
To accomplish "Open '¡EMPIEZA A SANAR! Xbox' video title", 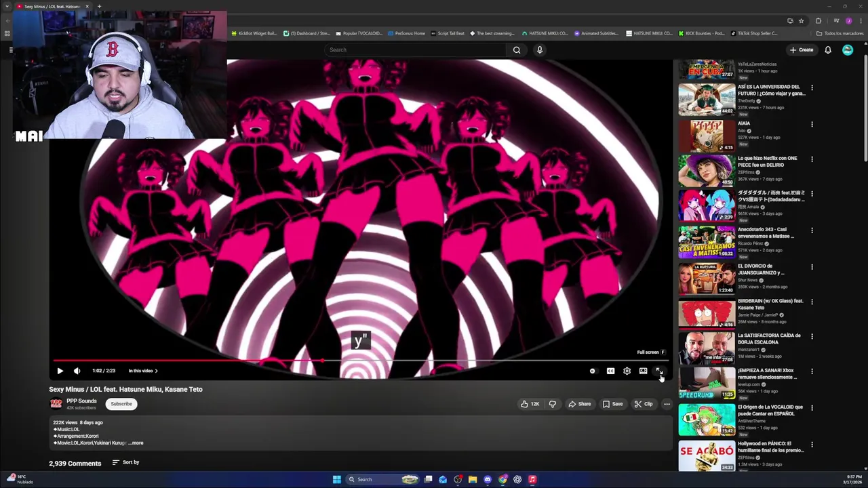I will [767, 374].
